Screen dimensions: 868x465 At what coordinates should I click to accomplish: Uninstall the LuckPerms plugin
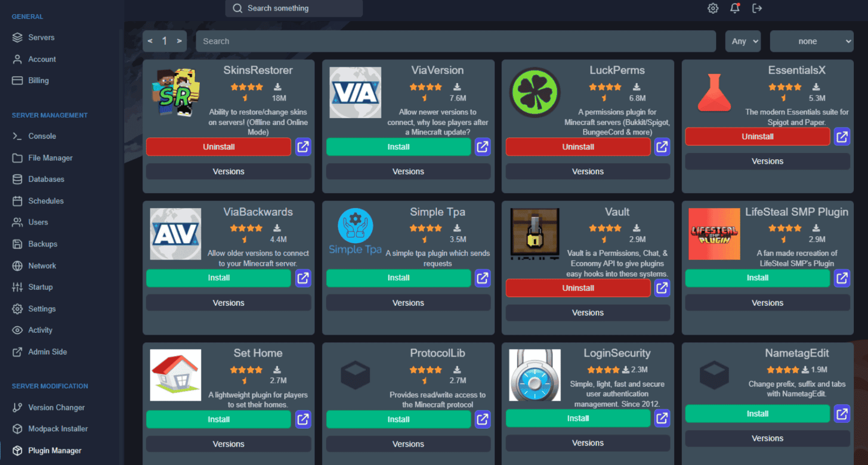(578, 147)
